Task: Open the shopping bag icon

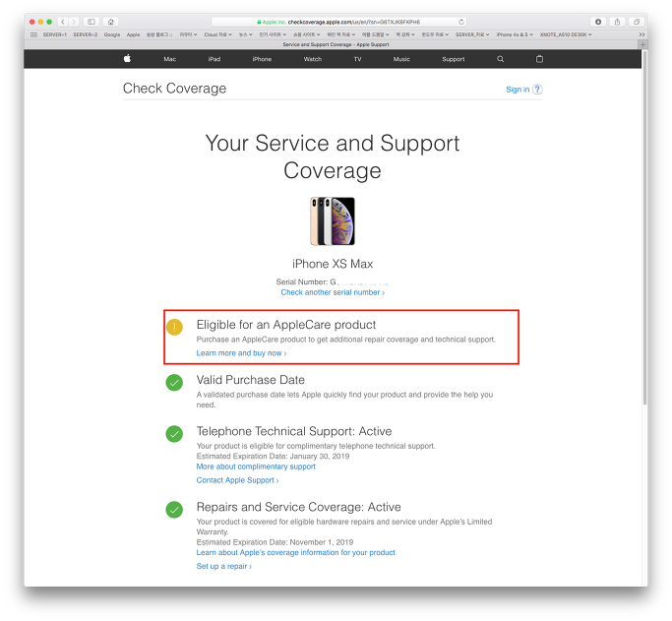Action: [539, 59]
